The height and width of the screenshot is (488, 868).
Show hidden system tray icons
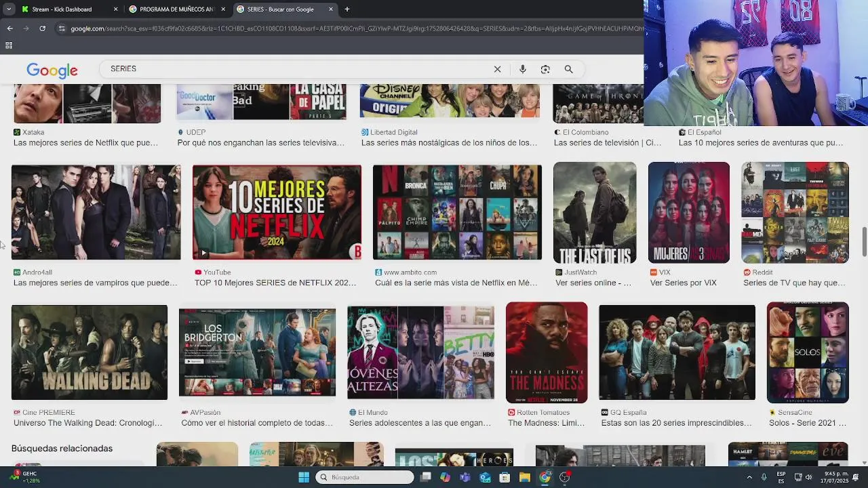[x=749, y=477]
